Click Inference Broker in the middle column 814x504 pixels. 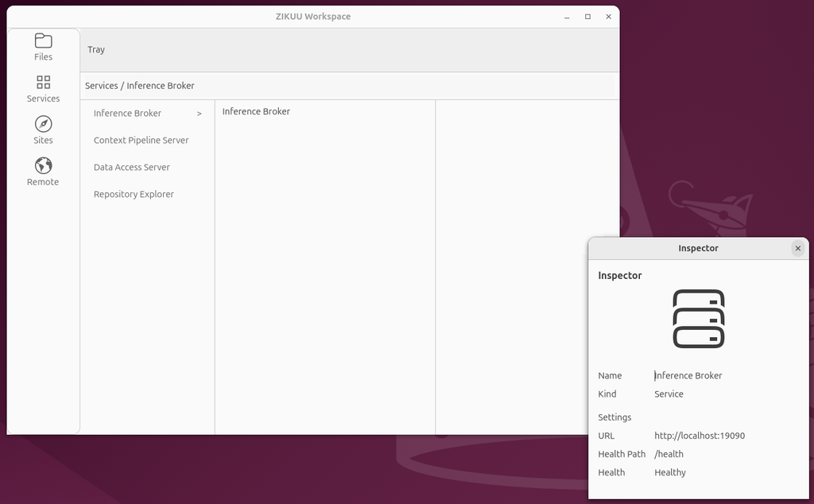[256, 111]
